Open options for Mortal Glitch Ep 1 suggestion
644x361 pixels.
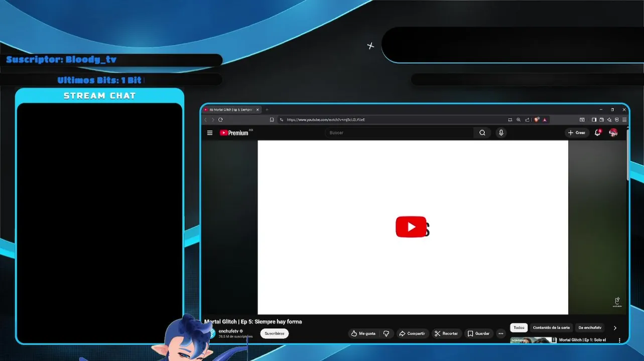pos(619,340)
